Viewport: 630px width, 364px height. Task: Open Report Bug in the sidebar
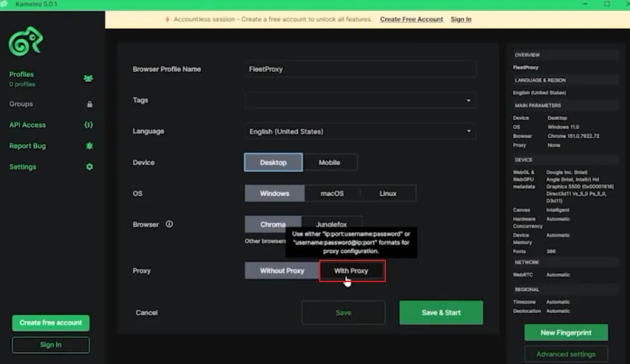(27, 145)
